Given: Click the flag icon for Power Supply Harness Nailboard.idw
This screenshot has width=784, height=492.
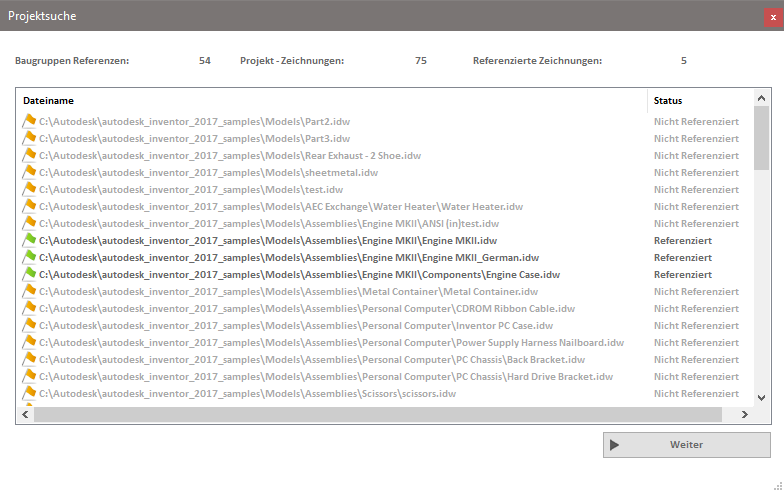Looking at the screenshot, I should tap(30, 342).
